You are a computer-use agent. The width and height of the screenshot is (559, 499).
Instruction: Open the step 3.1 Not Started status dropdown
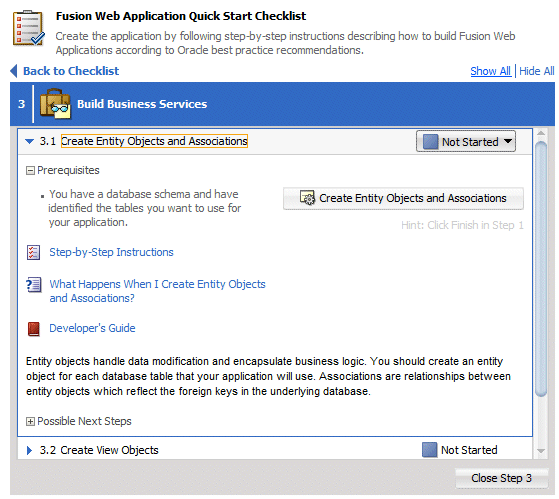click(466, 142)
